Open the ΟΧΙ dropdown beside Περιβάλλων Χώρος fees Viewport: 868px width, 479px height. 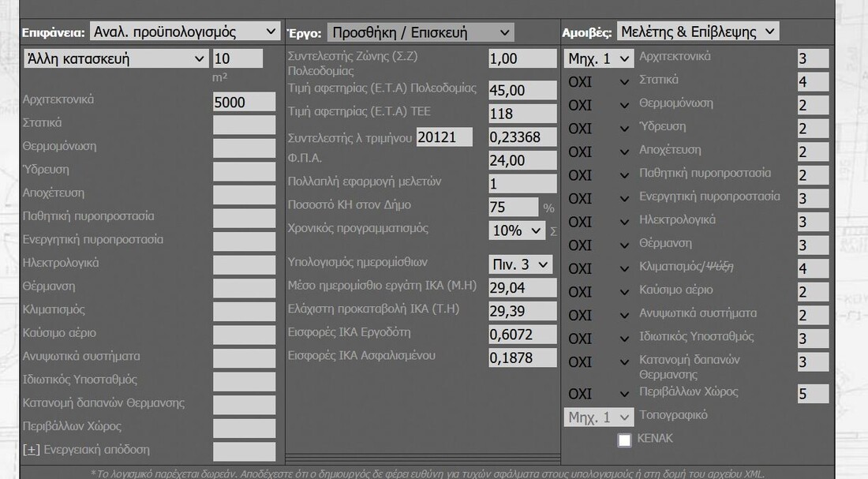(x=600, y=394)
